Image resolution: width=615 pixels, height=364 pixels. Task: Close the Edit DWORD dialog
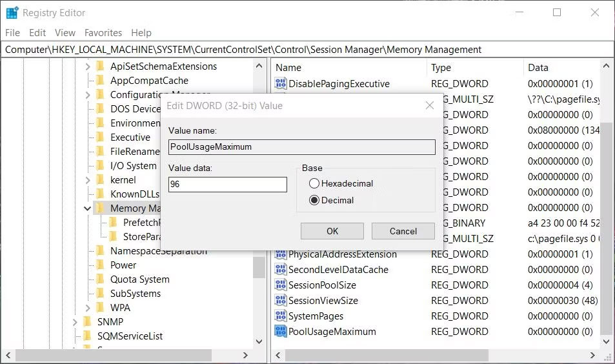pos(429,105)
